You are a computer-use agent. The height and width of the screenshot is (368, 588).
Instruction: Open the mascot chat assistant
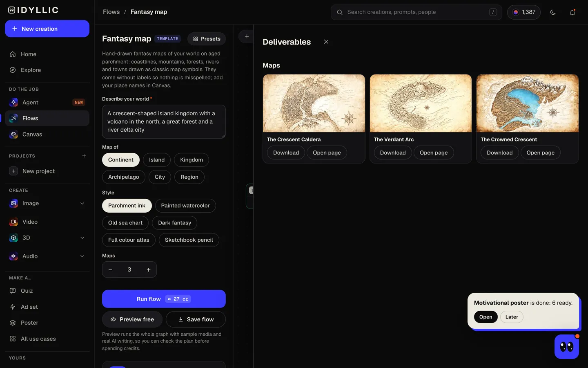tap(567, 347)
